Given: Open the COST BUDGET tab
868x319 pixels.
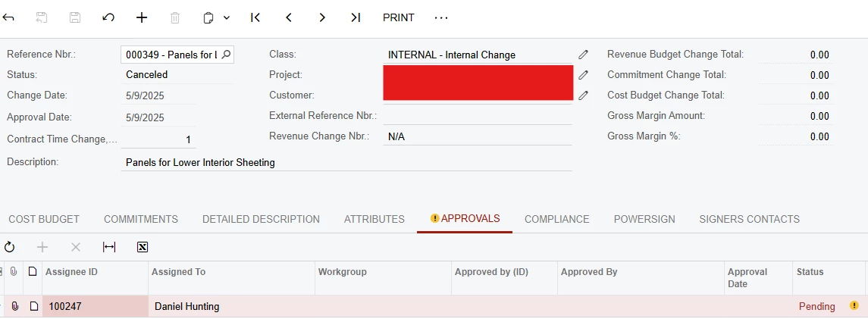Looking at the screenshot, I should (x=44, y=219).
